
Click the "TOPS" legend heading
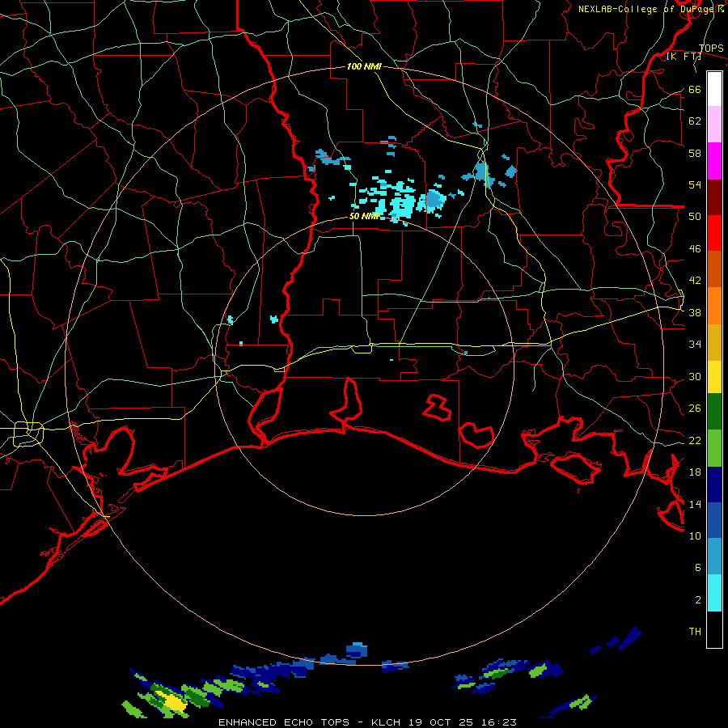(711, 49)
